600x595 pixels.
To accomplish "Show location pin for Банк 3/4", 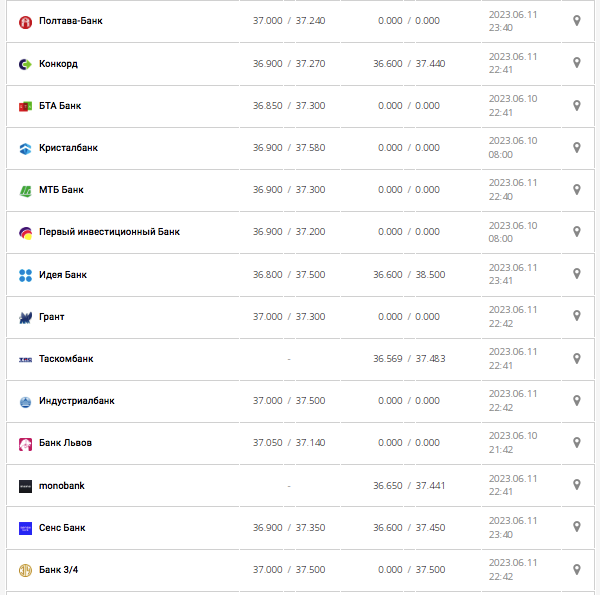I will tap(577, 569).
